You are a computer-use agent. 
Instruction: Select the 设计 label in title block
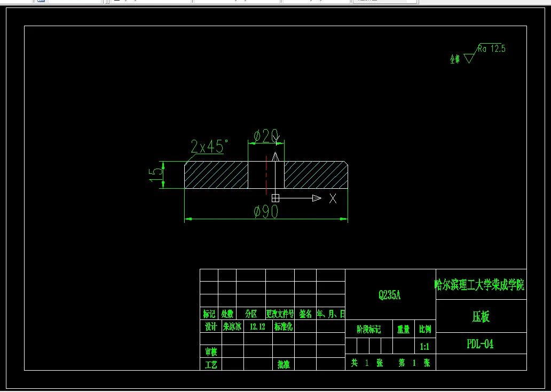click(x=211, y=327)
